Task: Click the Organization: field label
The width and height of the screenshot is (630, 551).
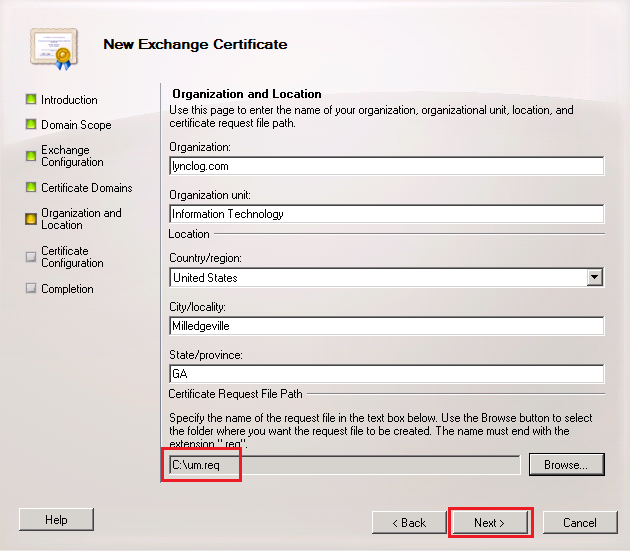Action: (200, 147)
